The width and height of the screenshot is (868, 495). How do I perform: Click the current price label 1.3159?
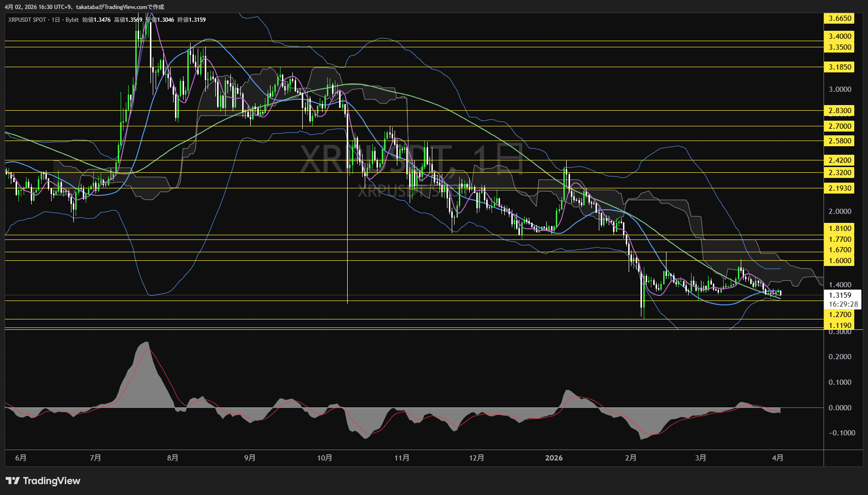coord(840,295)
